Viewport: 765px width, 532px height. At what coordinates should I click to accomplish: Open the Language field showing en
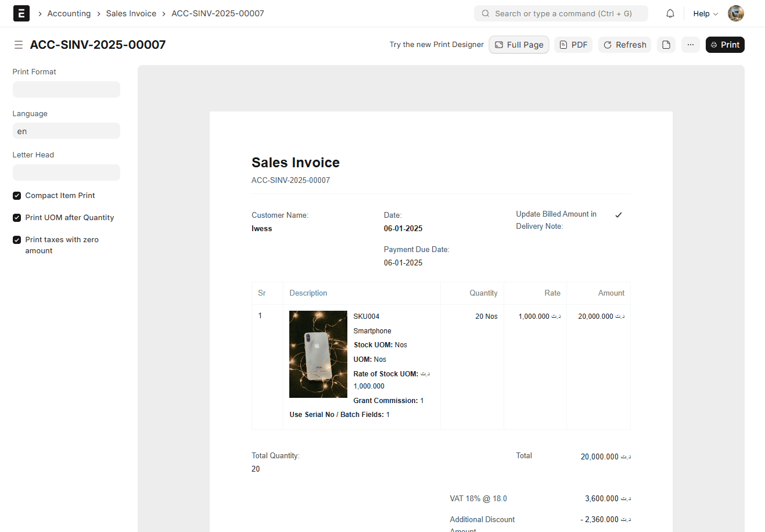(66, 131)
